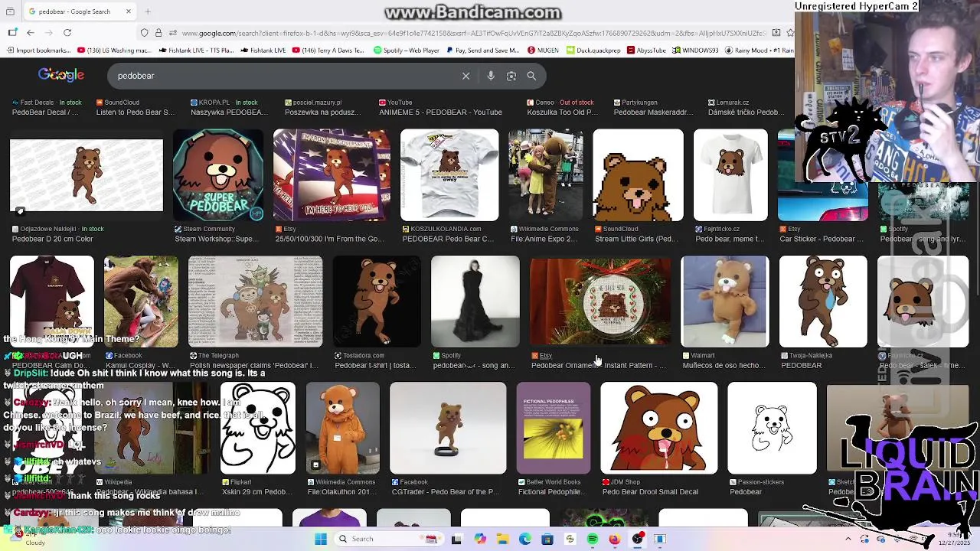The width and height of the screenshot is (980, 551).
Task: Bookmark this page with the star icon
Action: [791, 33]
